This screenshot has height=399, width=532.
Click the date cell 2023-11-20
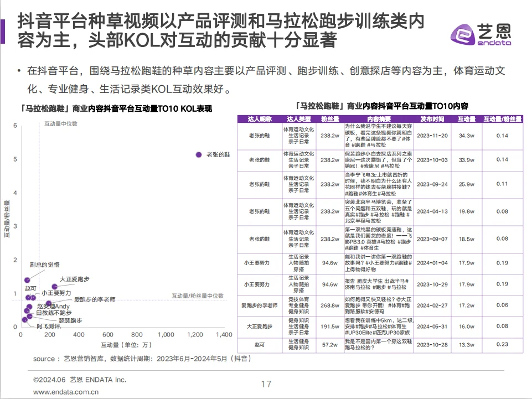tap(432, 136)
